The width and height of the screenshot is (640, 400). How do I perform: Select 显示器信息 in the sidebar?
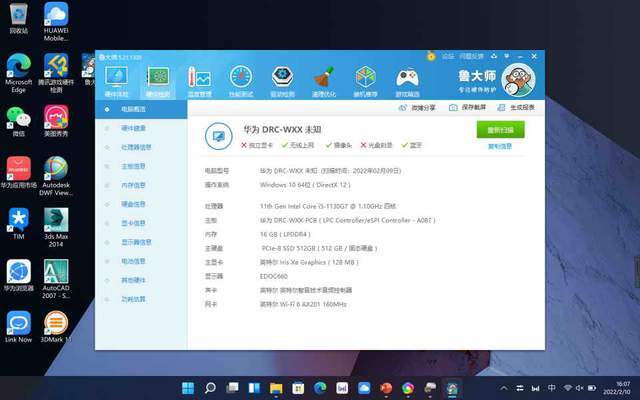point(141,242)
